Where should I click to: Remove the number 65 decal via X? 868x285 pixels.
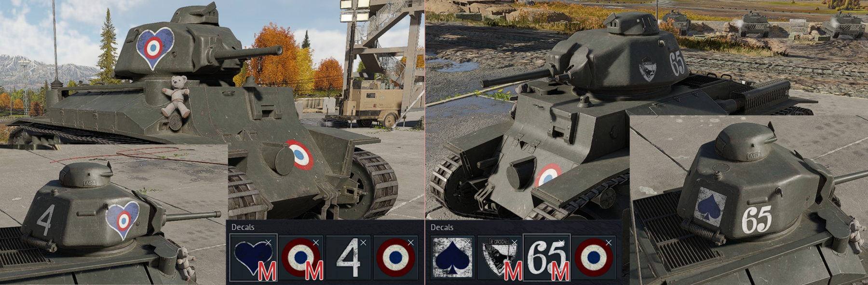coord(561,242)
